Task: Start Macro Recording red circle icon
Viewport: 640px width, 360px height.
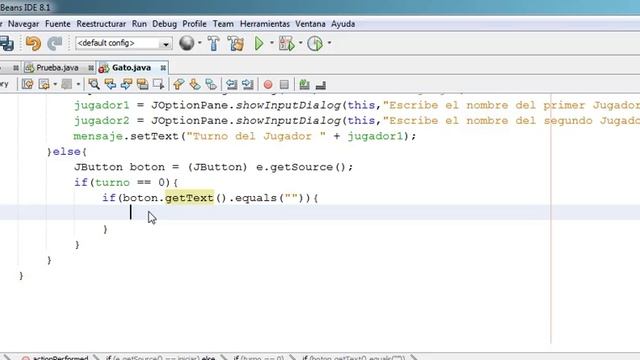Action: (x=268, y=84)
